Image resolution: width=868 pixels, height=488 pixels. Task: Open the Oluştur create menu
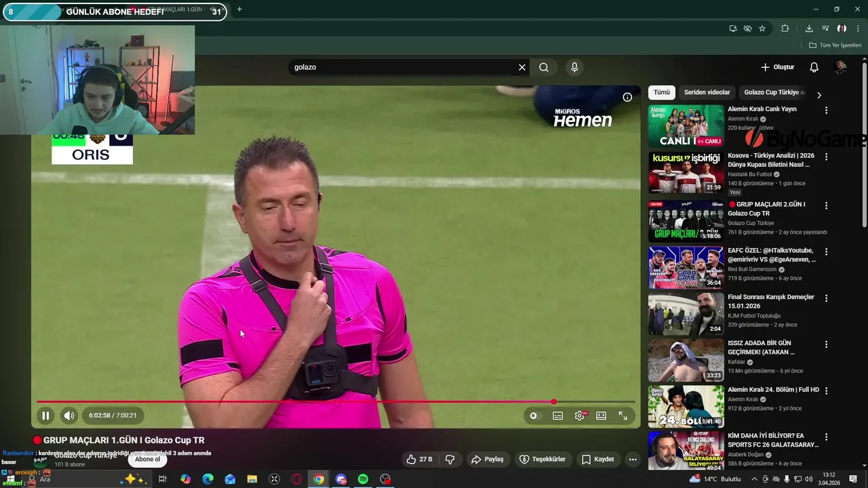pyautogui.click(x=777, y=67)
